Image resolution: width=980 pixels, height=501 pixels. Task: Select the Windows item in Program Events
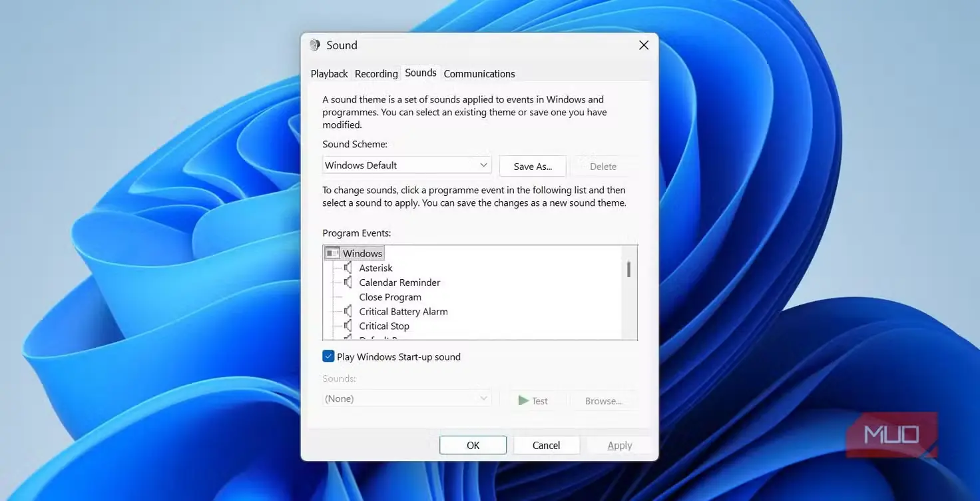click(x=362, y=253)
